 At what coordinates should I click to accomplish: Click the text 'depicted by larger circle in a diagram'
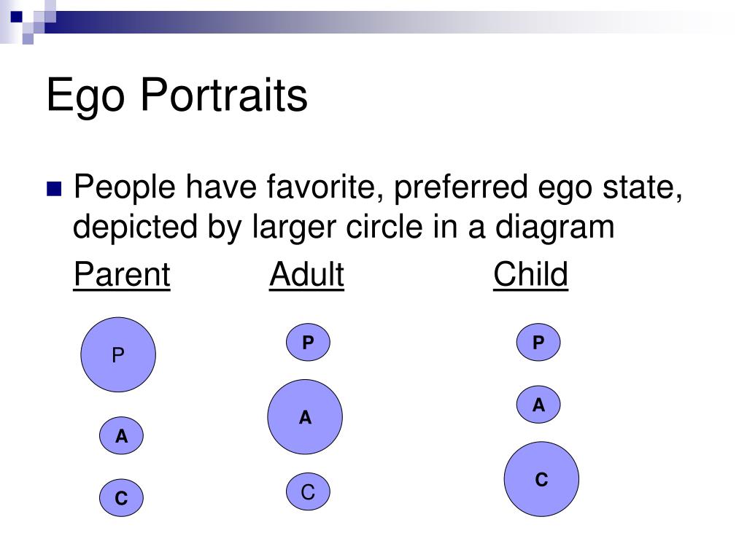coord(344,227)
